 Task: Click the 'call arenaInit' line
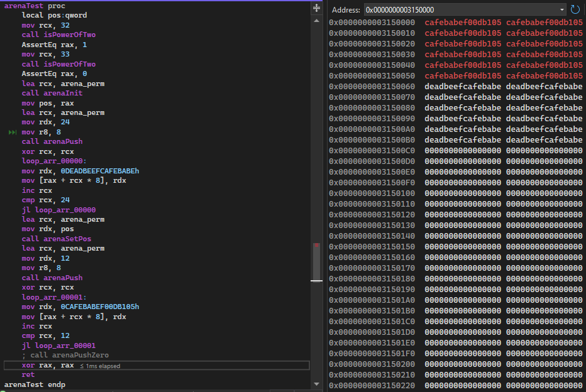click(52, 93)
